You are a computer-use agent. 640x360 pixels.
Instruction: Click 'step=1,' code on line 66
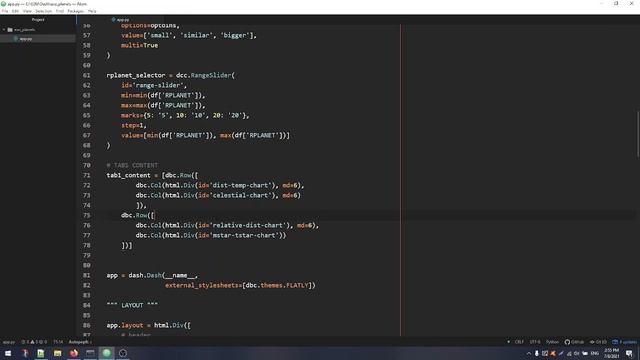133,125
